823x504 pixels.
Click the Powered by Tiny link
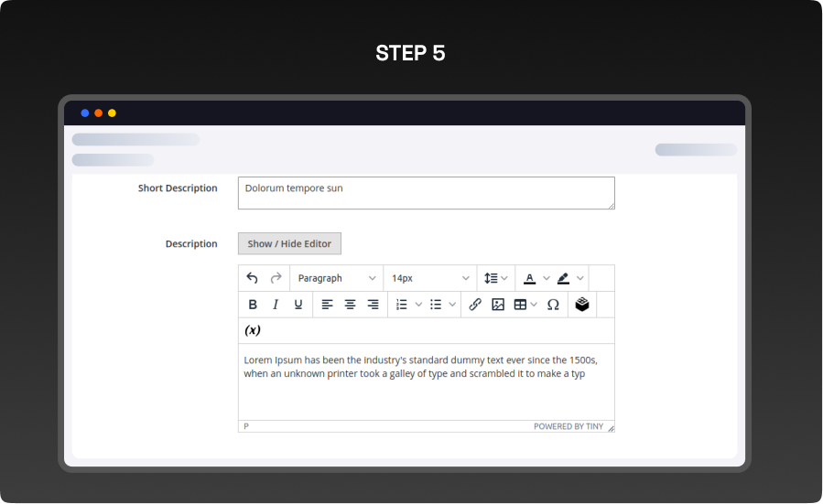click(x=569, y=426)
